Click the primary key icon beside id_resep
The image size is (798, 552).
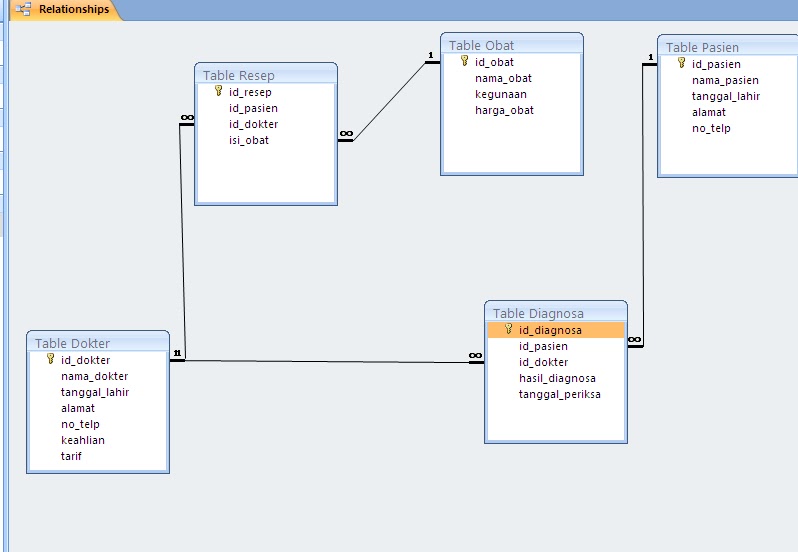click(x=218, y=91)
